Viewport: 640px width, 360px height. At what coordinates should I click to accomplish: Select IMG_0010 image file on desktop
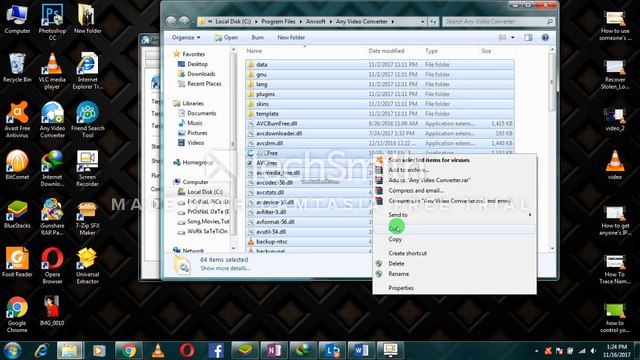coord(52,311)
